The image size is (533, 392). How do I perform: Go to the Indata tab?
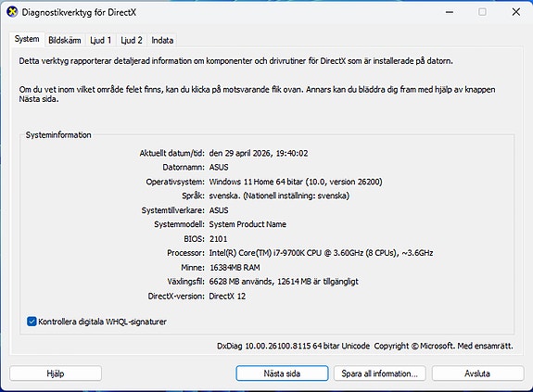tap(162, 41)
